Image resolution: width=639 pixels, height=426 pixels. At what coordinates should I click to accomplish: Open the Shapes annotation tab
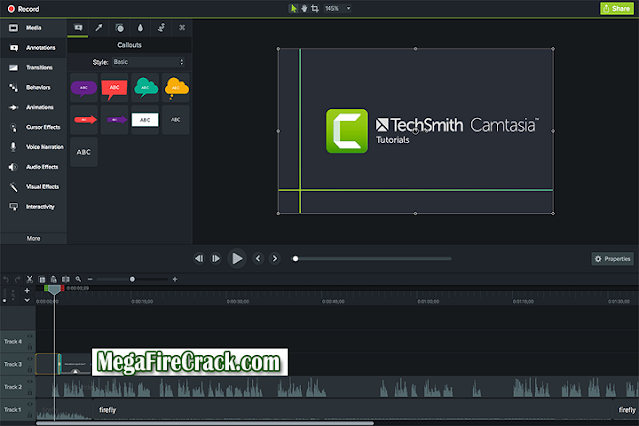click(119, 28)
